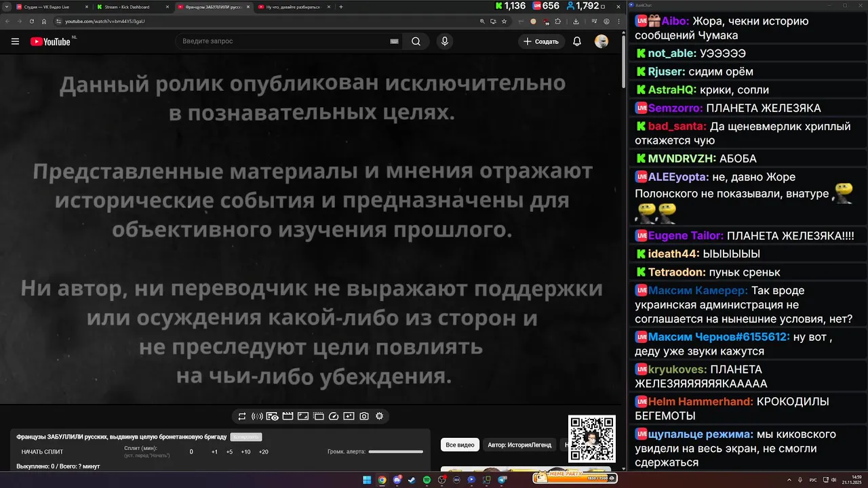Add +5 minutes to the split

pos(229,452)
